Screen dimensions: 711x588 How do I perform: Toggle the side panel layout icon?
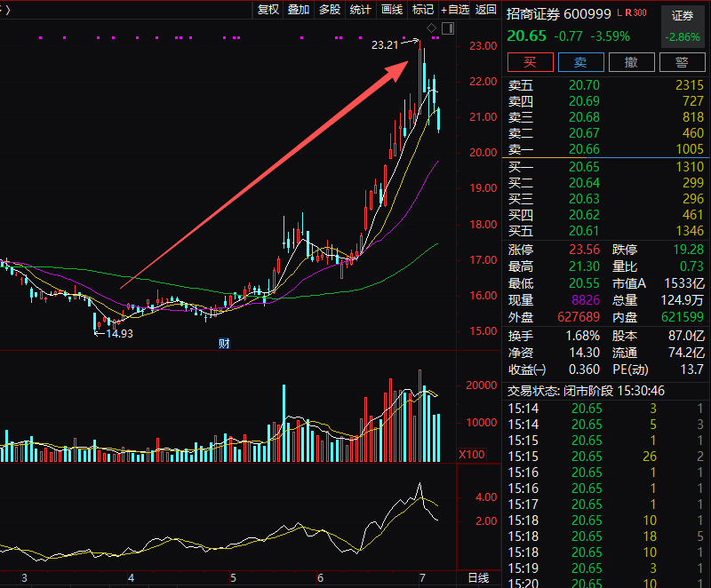point(448,28)
